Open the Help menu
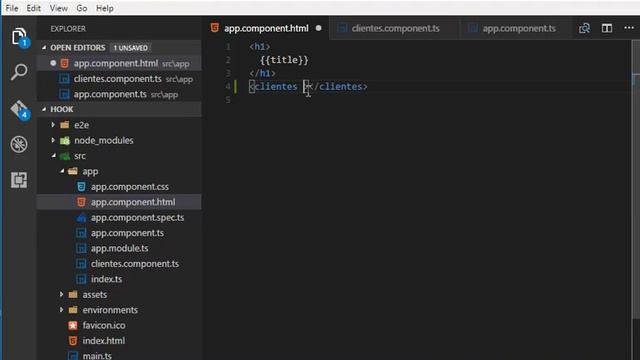640x360 pixels. (x=104, y=8)
